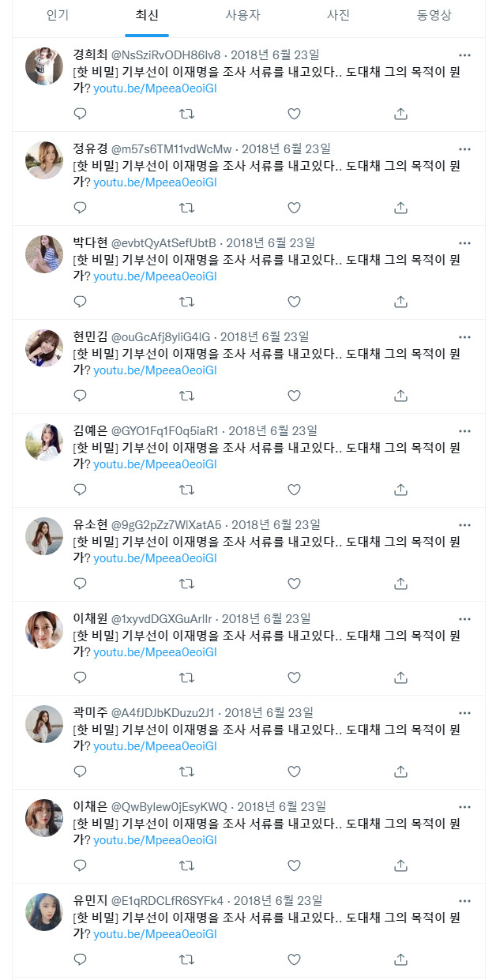This screenshot has height=980, width=496.
Task: Retweet 이채원's tweet
Action: pyautogui.click(x=186, y=676)
